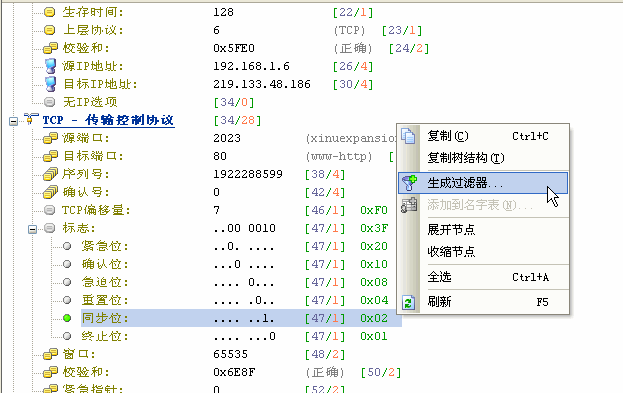The image size is (623, 393).
Task: Click the 重置位 flag bit indicator
Action: (x=67, y=300)
